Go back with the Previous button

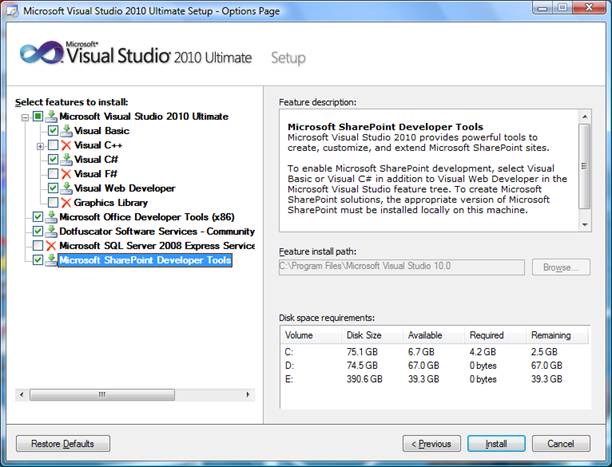pos(431,444)
